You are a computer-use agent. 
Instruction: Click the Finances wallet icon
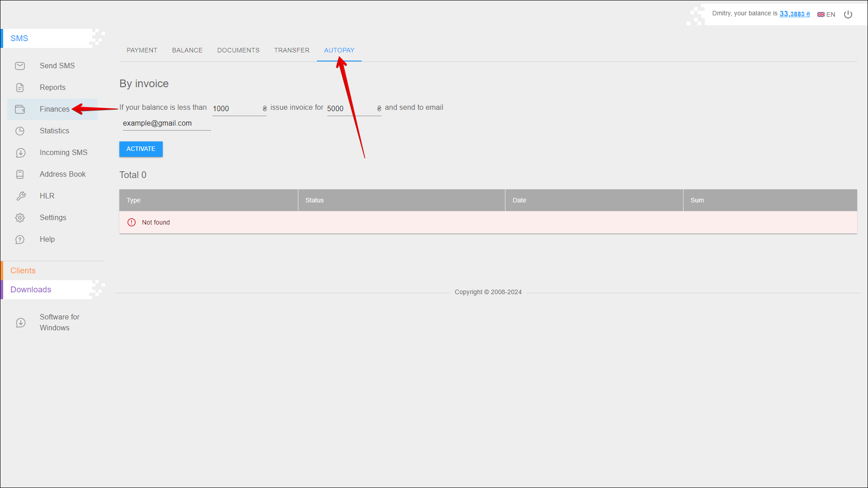pyautogui.click(x=20, y=109)
